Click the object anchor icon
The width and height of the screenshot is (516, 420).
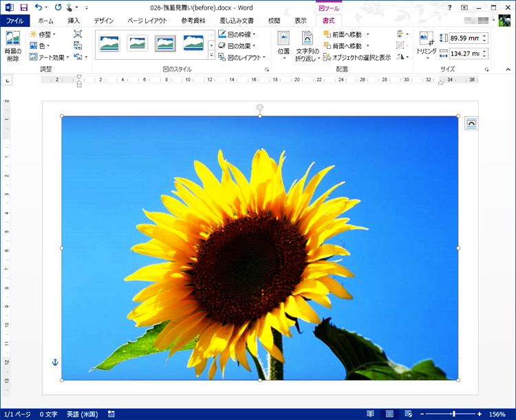pos(55,362)
